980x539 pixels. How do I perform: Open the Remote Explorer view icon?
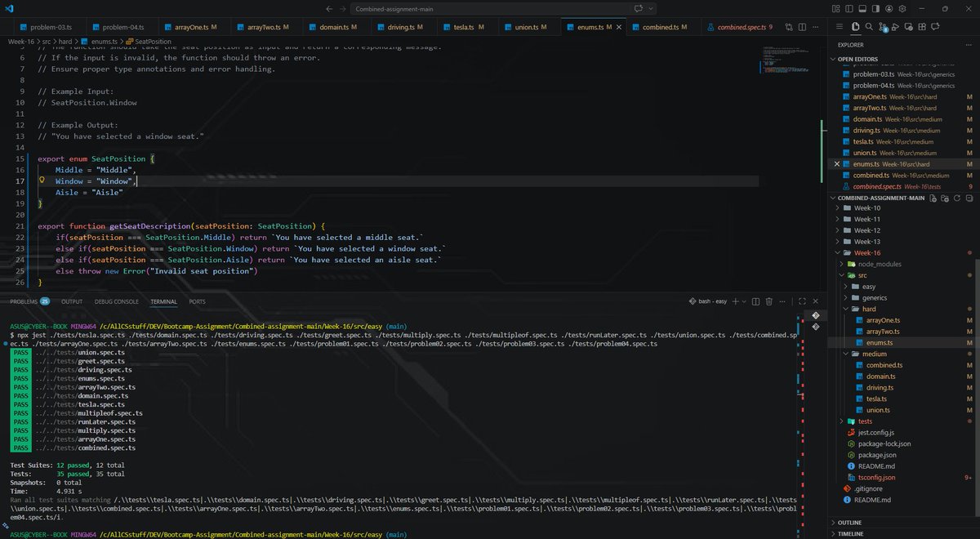tap(909, 26)
